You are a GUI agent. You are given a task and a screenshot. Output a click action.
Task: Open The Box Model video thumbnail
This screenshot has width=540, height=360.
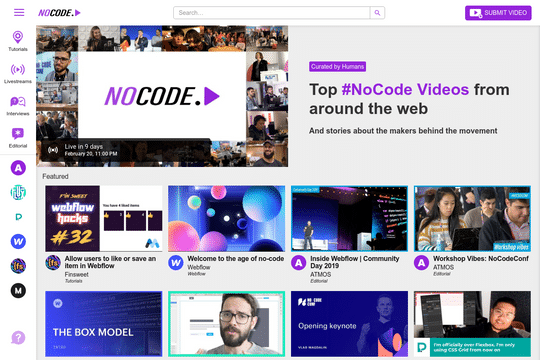(x=104, y=324)
